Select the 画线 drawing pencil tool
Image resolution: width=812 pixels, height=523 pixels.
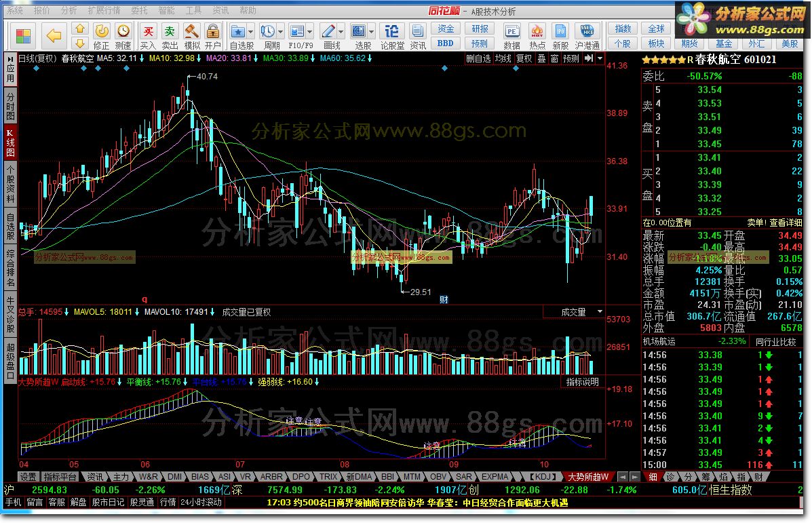(x=328, y=32)
